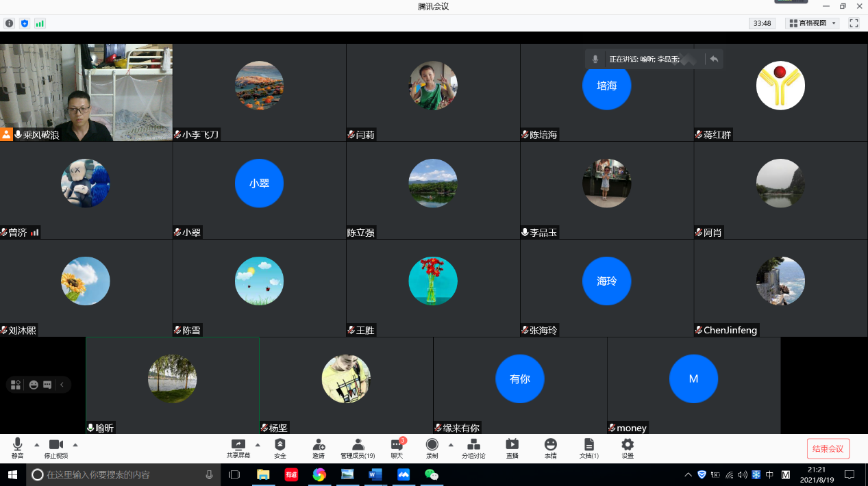
Task: Click the name label 缘来有你
Action: [461, 428]
